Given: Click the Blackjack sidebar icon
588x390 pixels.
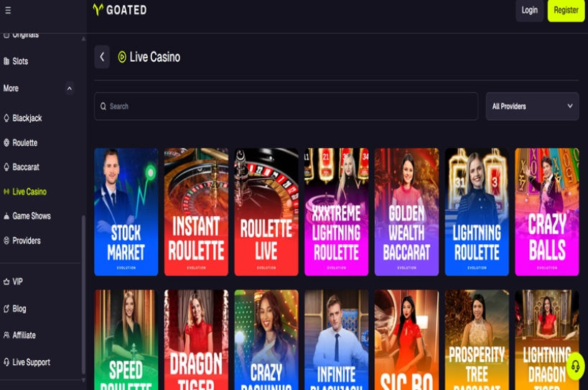Looking at the screenshot, I should click(x=6, y=118).
